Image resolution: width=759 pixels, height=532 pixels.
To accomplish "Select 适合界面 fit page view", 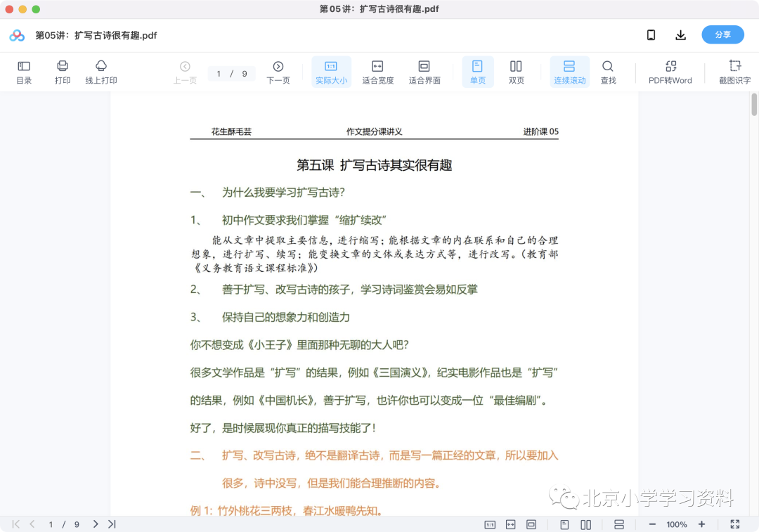I will tap(424, 72).
